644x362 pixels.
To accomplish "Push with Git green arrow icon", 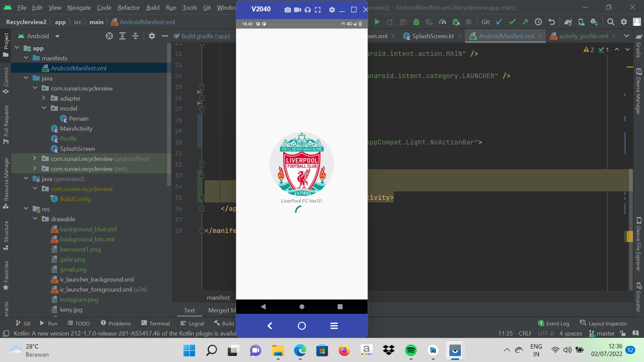I will (525, 22).
